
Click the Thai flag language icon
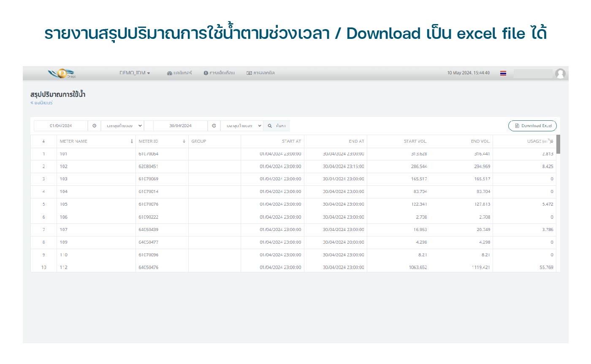coord(503,73)
